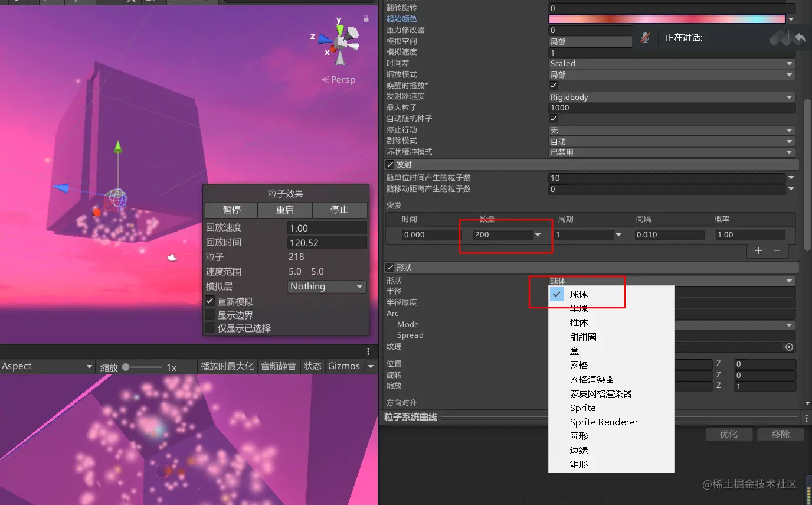Screen dimensions: 812x505
Task: Click 最大粒子 1000 field
Action: pyautogui.click(x=672, y=107)
